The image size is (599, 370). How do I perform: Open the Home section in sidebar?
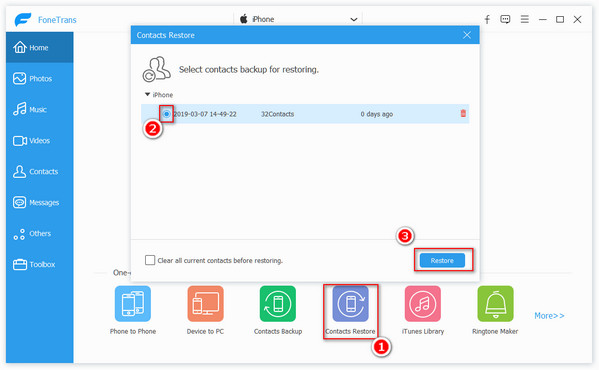(39, 47)
